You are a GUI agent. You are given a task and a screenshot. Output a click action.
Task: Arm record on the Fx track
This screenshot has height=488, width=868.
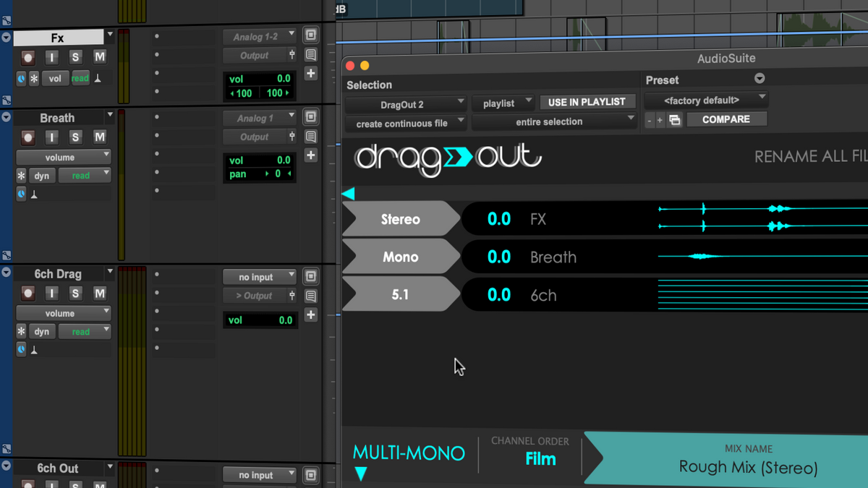pos(27,57)
